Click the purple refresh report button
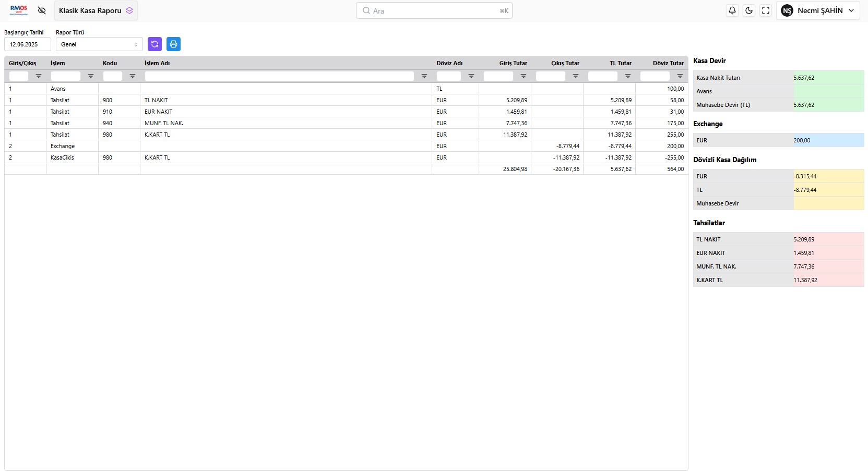 click(x=154, y=44)
